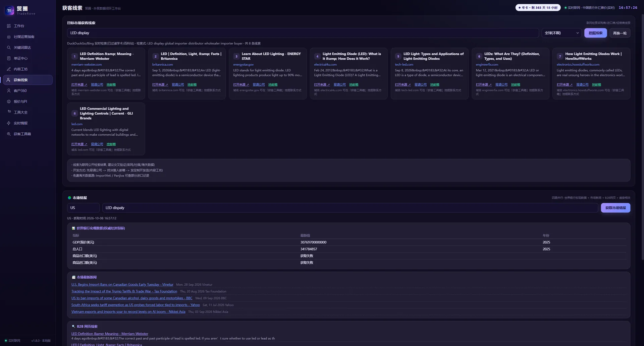Focus the LED dispaly market product field

[x=350, y=208]
